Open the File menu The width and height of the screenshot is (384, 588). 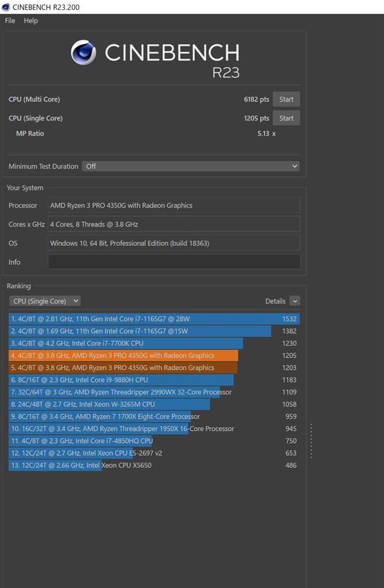click(10, 21)
